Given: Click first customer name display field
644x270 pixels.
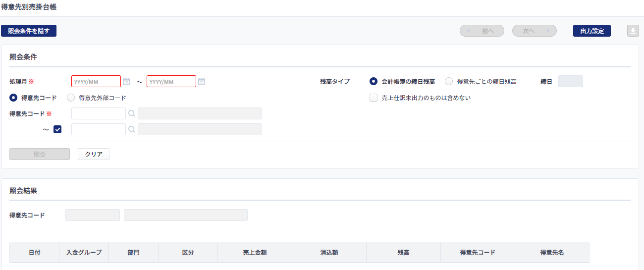Looking at the screenshot, I should tap(200, 113).
